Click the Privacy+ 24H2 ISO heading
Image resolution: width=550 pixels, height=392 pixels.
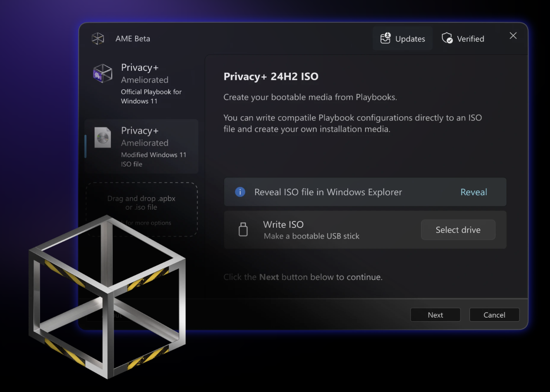point(271,76)
